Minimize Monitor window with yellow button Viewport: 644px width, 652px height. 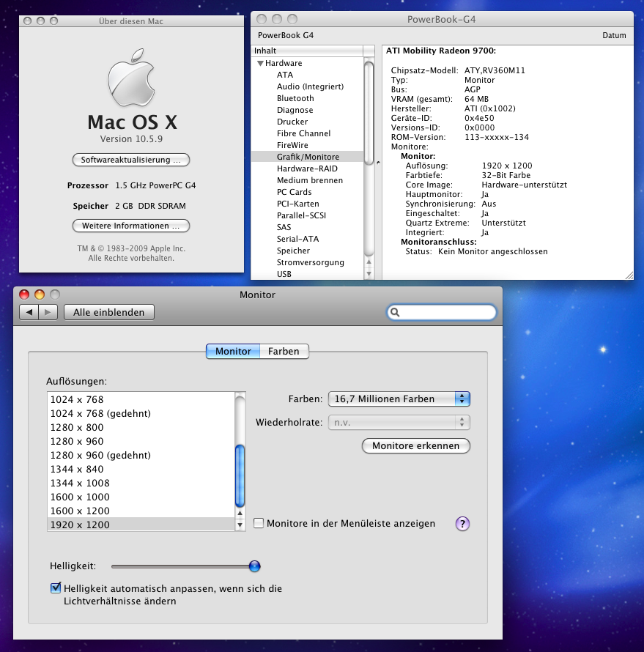(40, 294)
